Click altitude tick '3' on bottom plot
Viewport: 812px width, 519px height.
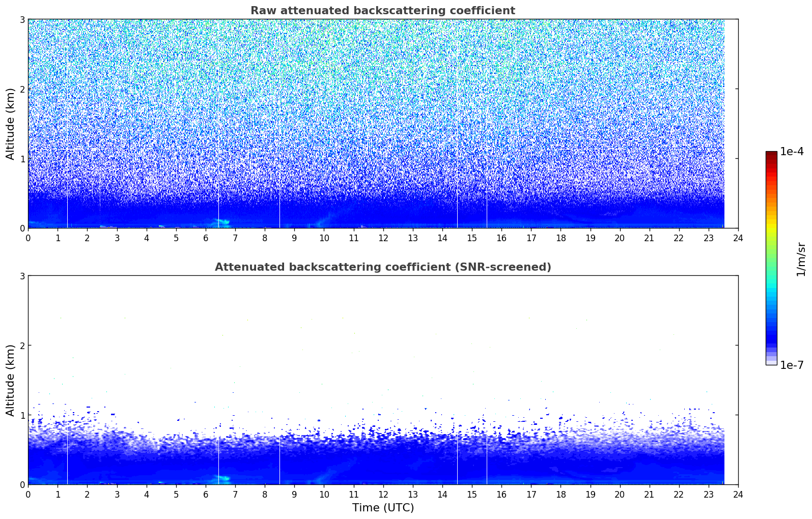[22, 276]
